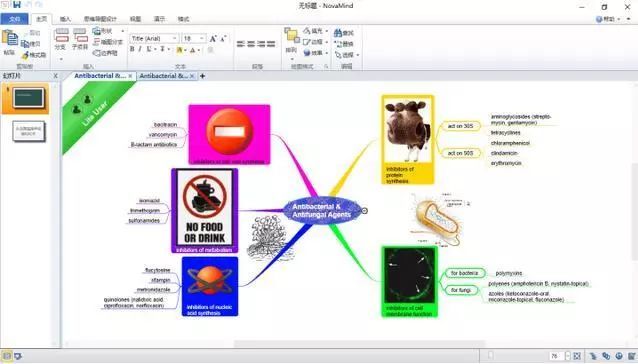The image size is (638, 364).
Task: Insert a sibling branch with first branch icon
Action: coord(61,35)
